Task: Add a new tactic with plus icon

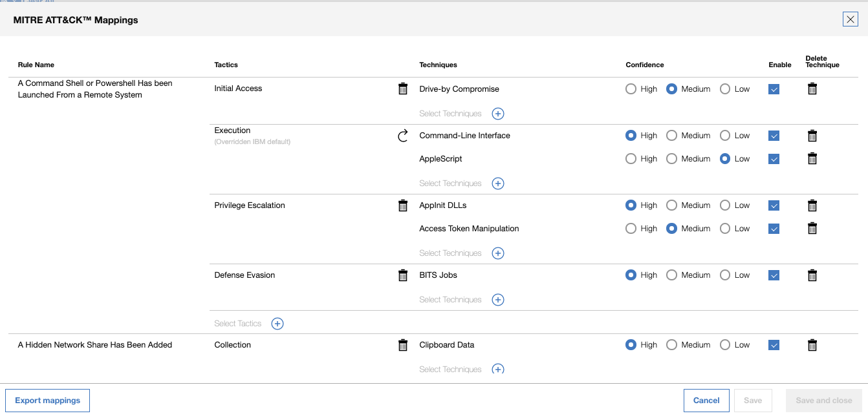Action: [x=277, y=324]
